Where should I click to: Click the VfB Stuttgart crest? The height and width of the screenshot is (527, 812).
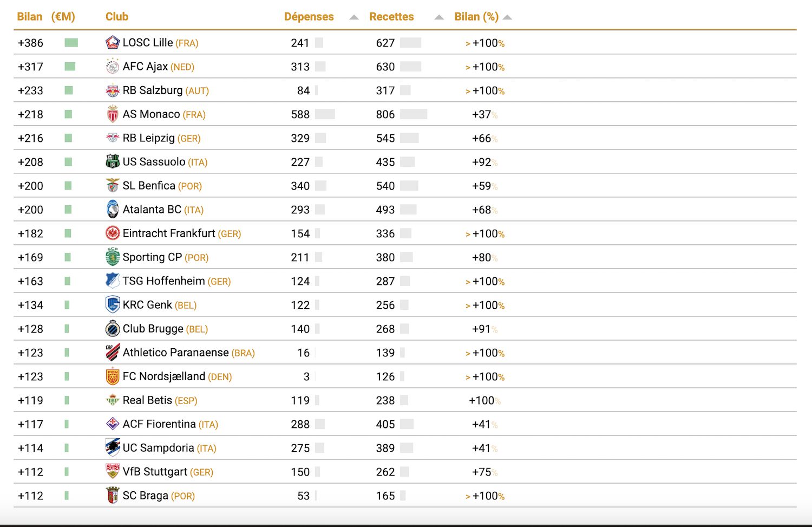point(113,471)
